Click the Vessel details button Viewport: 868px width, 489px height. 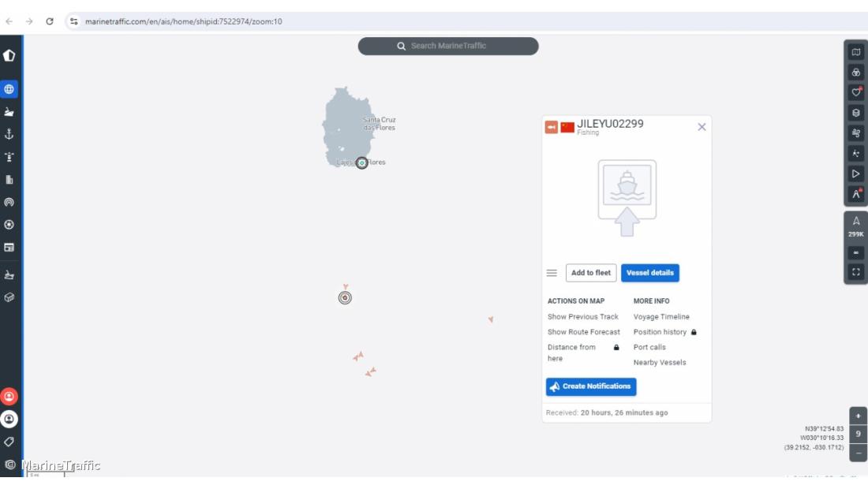[649, 273]
